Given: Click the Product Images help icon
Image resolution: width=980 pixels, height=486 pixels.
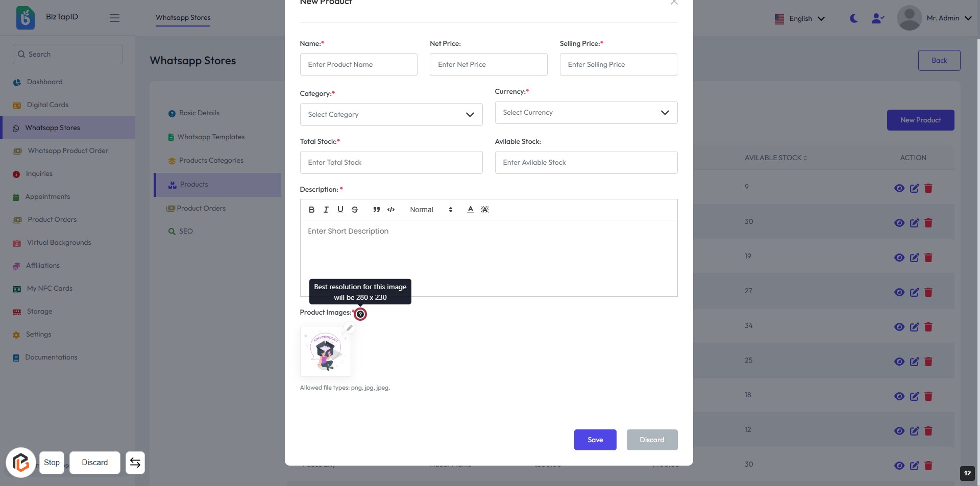Looking at the screenshot, I should [x=360, y=314].
